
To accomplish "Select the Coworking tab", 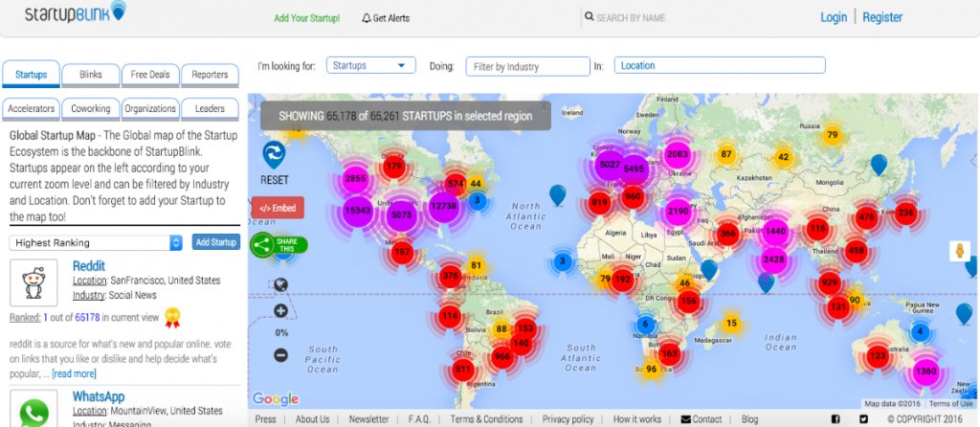I will point(91,108).
